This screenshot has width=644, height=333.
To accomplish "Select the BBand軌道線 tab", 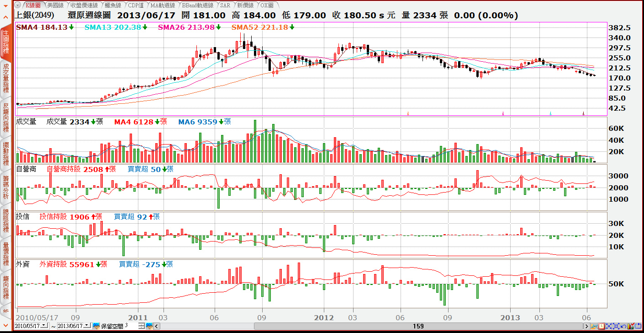I will pyautogui.click(x=198, y=5).
